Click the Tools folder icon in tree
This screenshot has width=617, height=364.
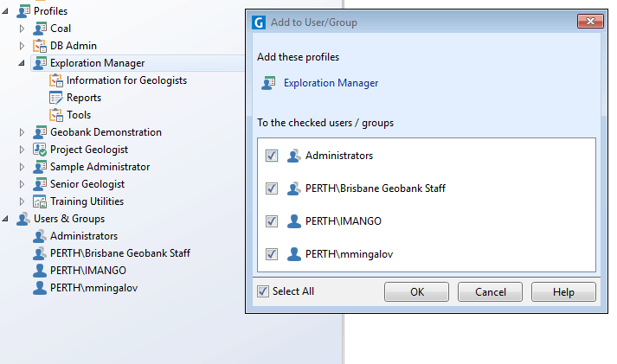(56, 115)
